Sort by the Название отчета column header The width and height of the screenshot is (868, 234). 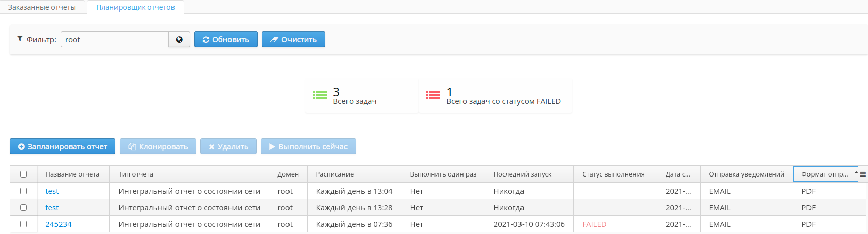pos(73,174)
